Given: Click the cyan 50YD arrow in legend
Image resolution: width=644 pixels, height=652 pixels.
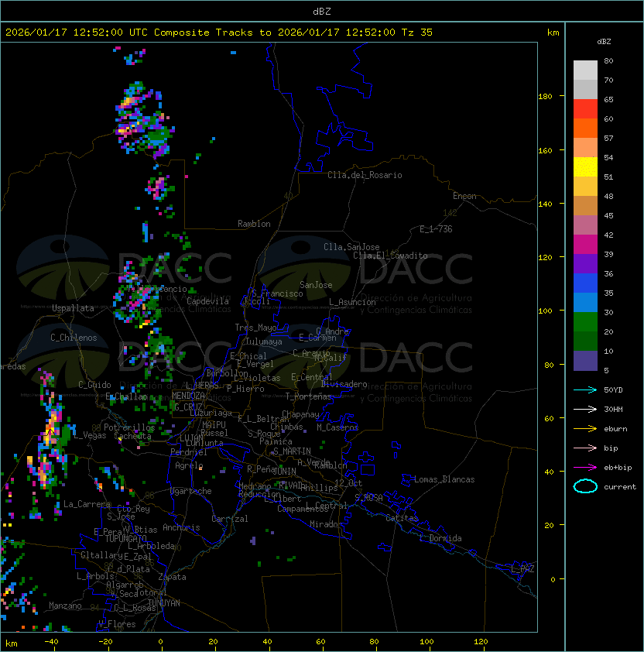Looking at the screenshot, I should pyautogui.click(x=585, y=389).
